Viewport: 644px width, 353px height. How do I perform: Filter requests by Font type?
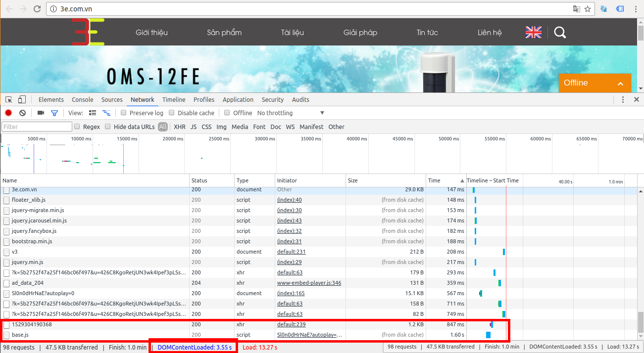(259, 127)
